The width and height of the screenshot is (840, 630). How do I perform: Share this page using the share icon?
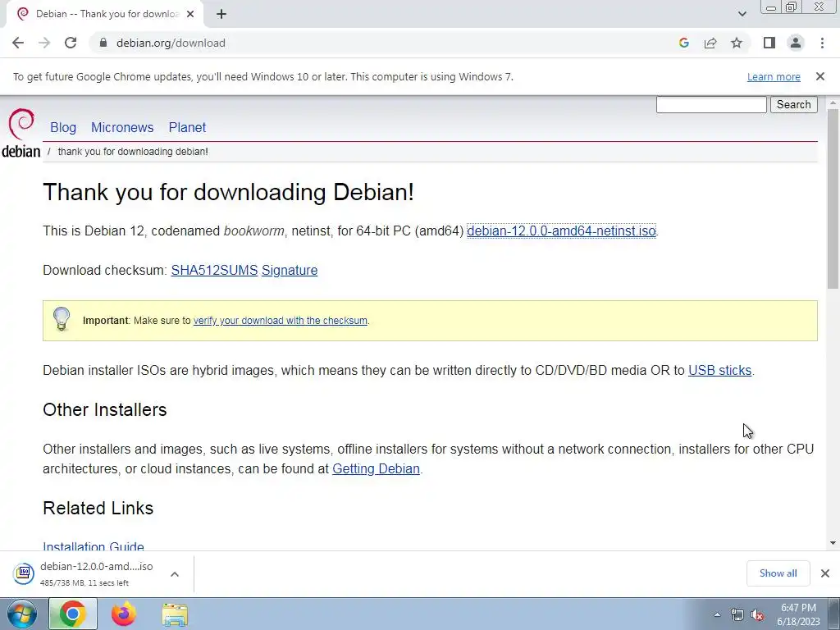[710, 43]
